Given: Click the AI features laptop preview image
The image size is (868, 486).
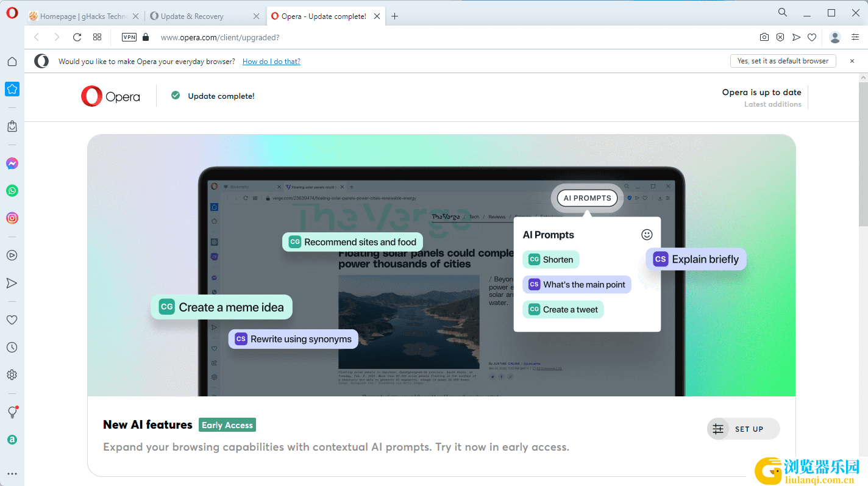Looking at the screenshot, I should [x=441, y=265].
